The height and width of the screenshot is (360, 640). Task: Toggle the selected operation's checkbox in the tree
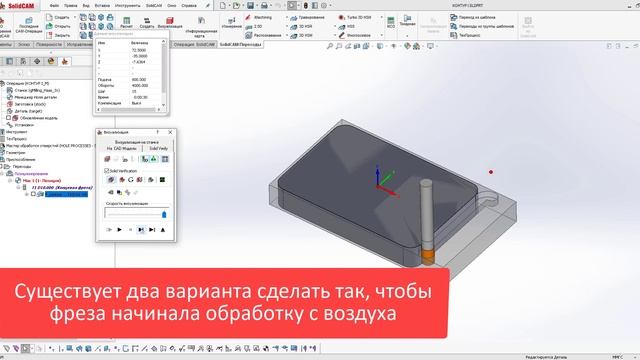click(x=33, y=194)
